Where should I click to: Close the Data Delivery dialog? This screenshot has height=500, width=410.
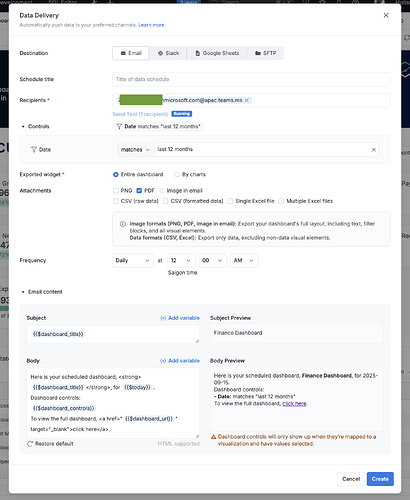pyautogui.click(x=386, y=15)
